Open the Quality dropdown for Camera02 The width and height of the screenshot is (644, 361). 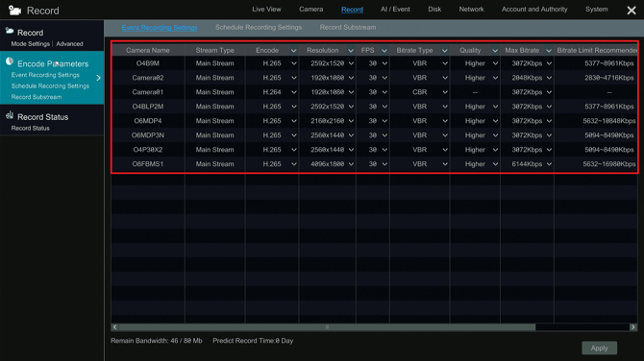495,78
